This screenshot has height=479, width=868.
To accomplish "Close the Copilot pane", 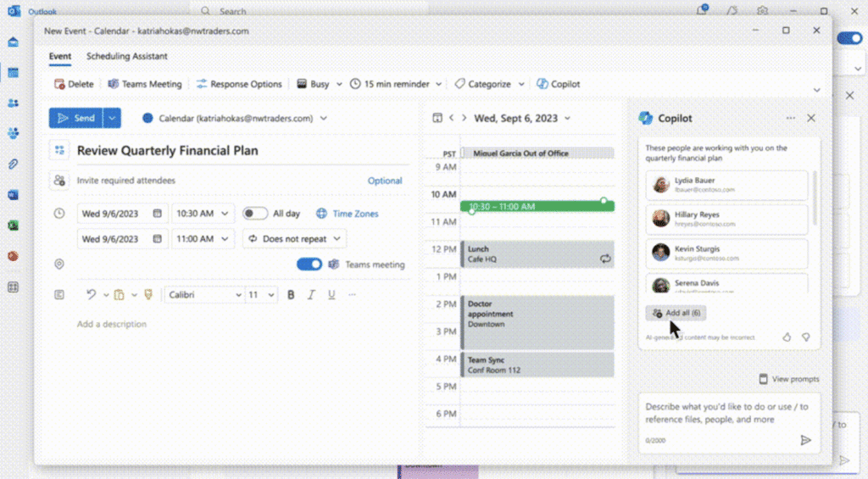I will [x=811, y=118].
